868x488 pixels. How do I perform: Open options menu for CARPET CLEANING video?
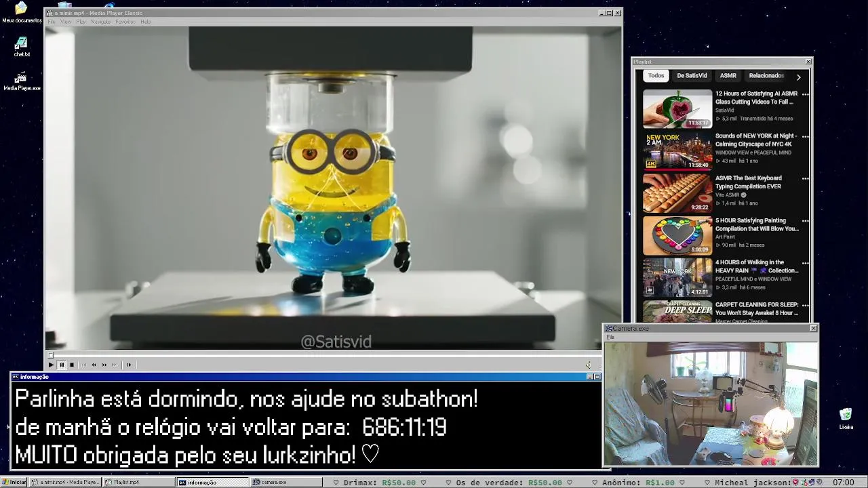(x=805, y=306)
